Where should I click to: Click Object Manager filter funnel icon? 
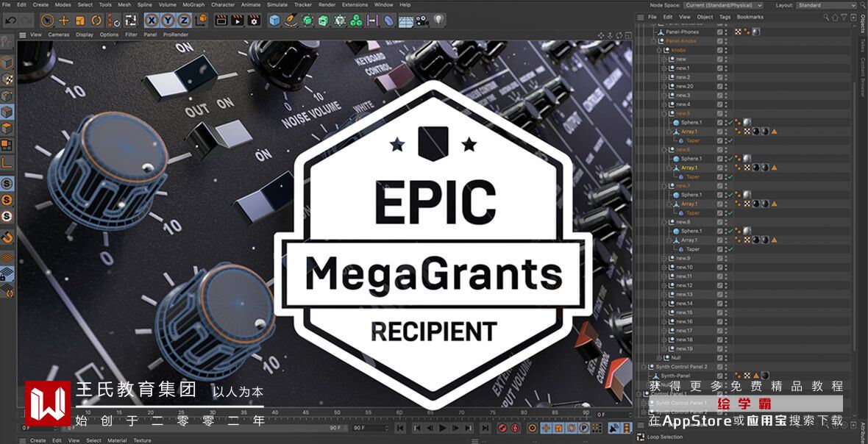pos(843,17)
